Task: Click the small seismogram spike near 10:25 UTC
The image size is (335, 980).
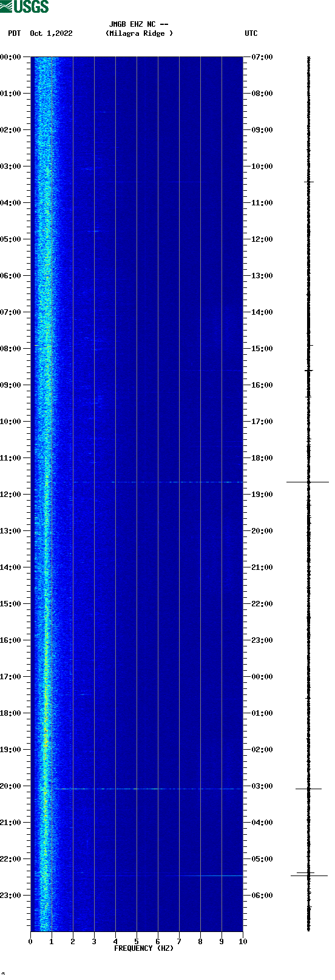Action: (309, 182)
